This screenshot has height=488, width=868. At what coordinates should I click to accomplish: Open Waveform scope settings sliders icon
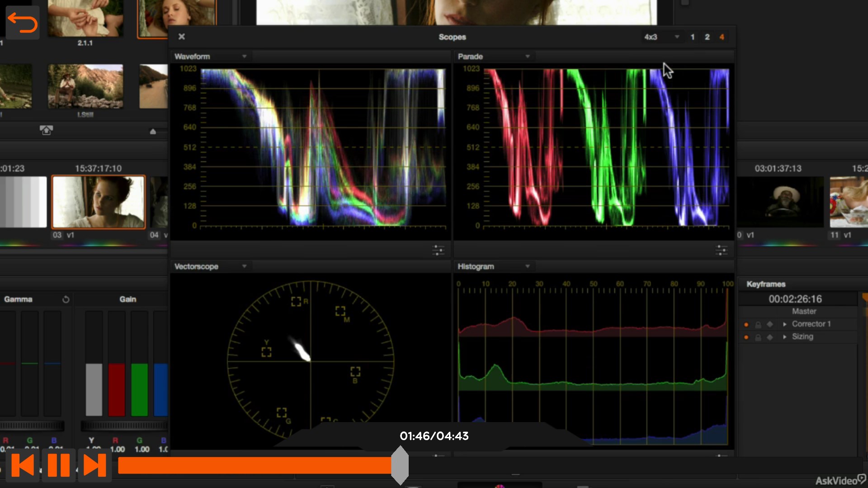pos(438,250)
